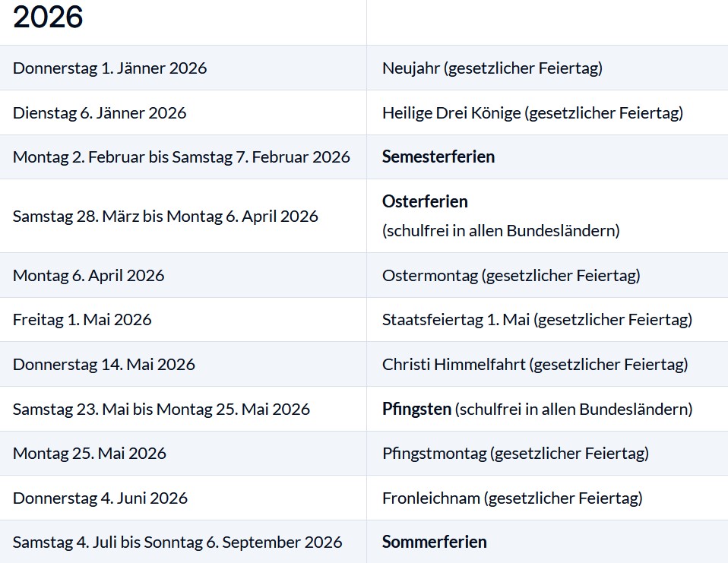Viewport: 728px width, 563px height.
Task: Click the bold Sommerferien label
Action: [434, 542]
